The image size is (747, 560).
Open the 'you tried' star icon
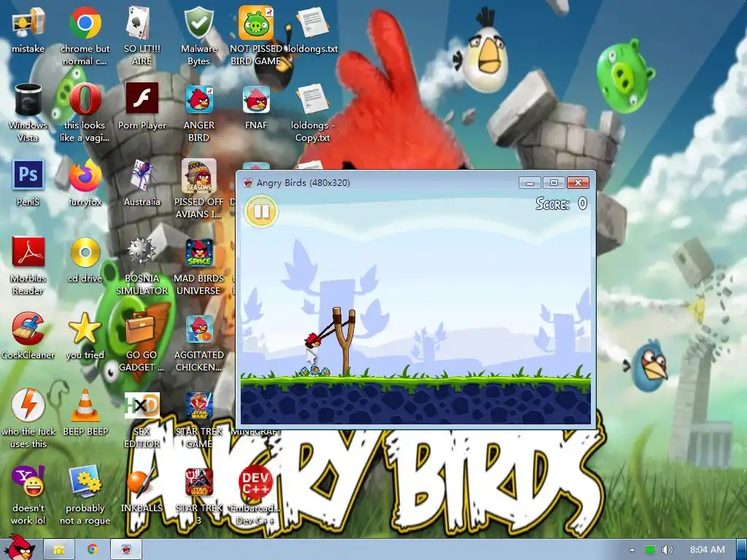click(x=85, y=329)
